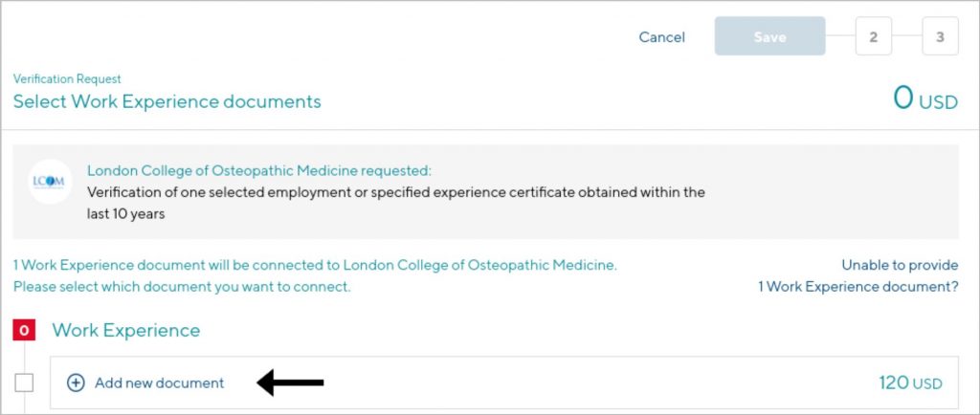Click the circled plus icon

click(x=76, y=382)
